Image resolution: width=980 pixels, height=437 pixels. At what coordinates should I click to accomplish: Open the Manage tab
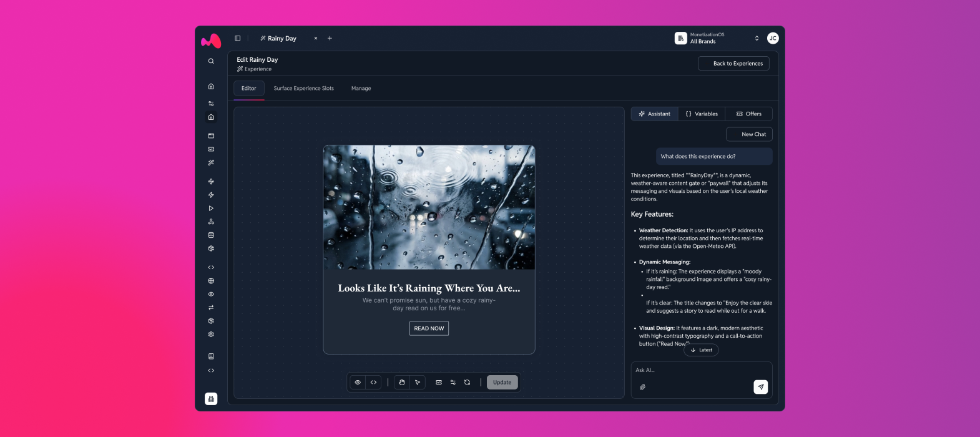point(361,88)
